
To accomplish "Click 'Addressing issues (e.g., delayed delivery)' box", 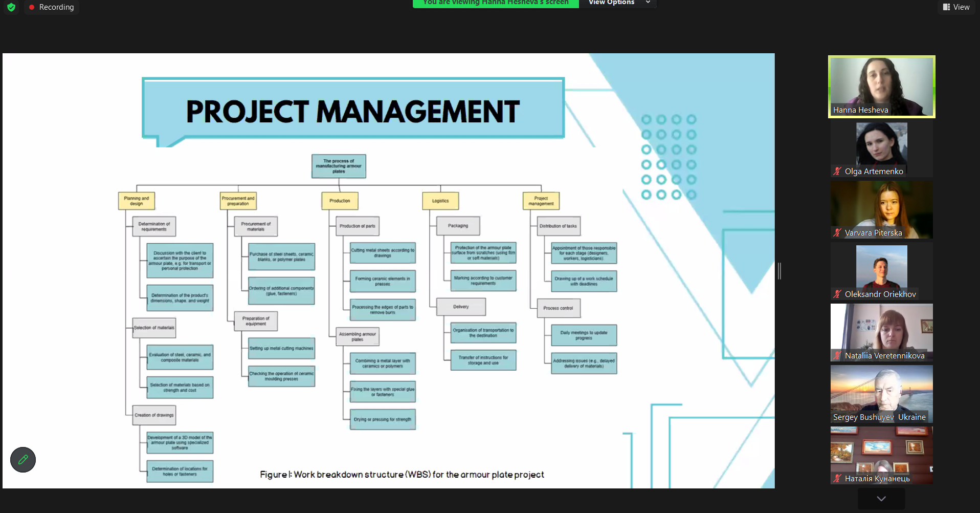I will (584, 363).
